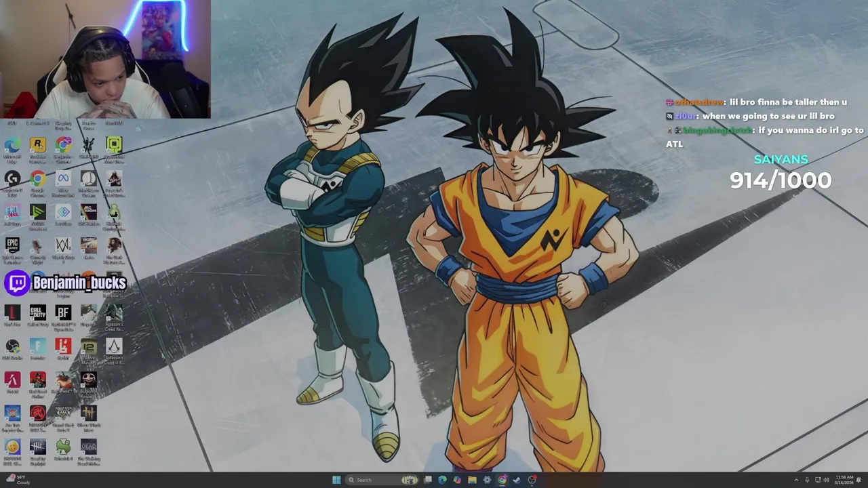
Task: Select The Walking Dead desktop icon
Action: (x=89, y=451)
